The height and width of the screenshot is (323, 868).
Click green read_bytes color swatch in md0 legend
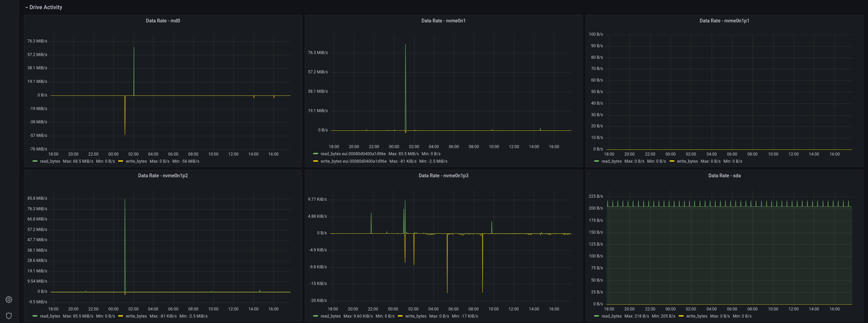pos(35,161)
